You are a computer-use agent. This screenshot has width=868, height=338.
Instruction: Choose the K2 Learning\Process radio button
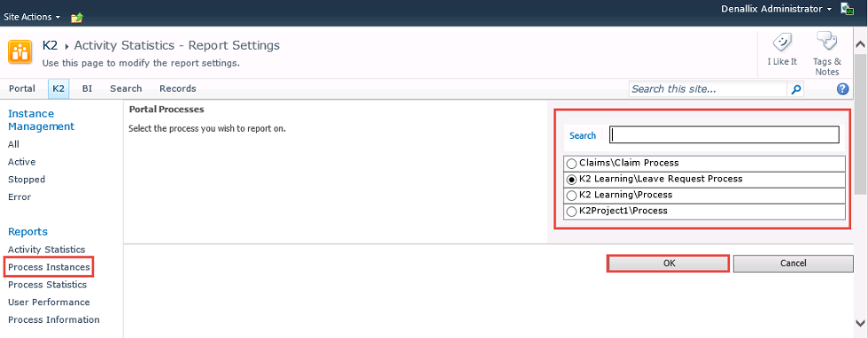point(571,196)
